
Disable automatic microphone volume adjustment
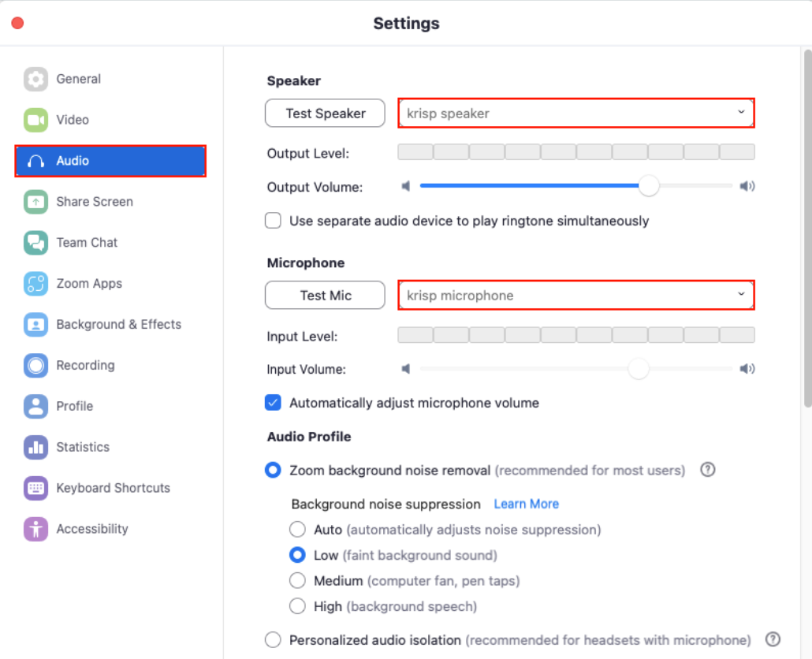coord(273,402)
